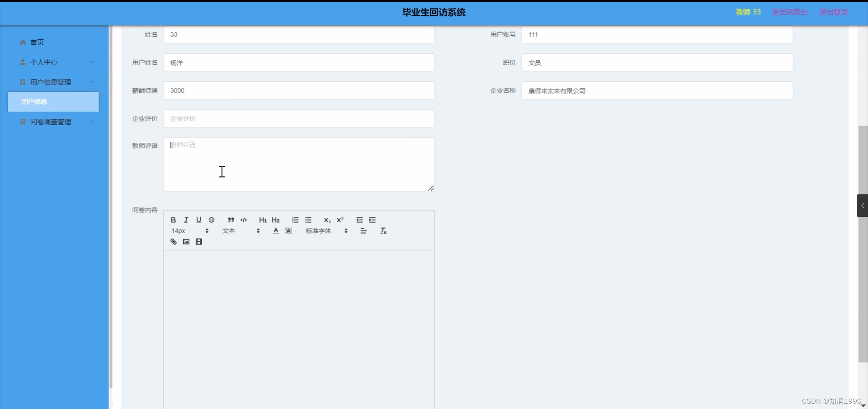868x409 pixels.
Task: Apply italic formatting in the editor toolbar
Action: [186, 220]
